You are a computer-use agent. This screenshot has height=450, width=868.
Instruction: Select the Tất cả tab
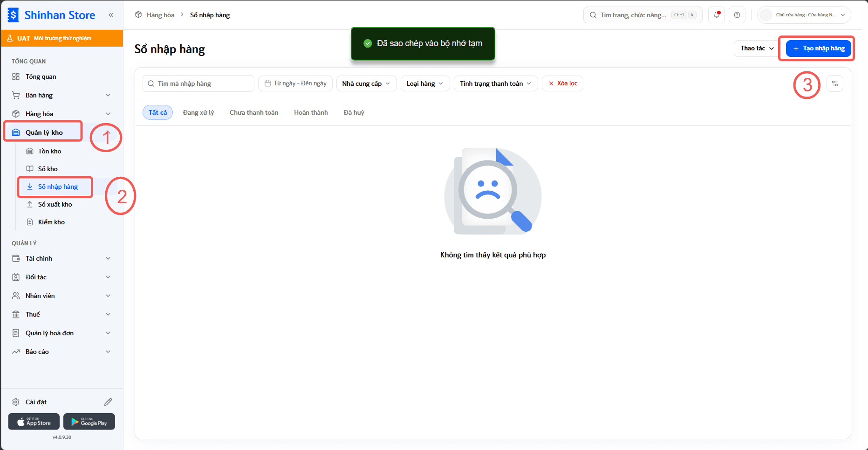[157, 112]
